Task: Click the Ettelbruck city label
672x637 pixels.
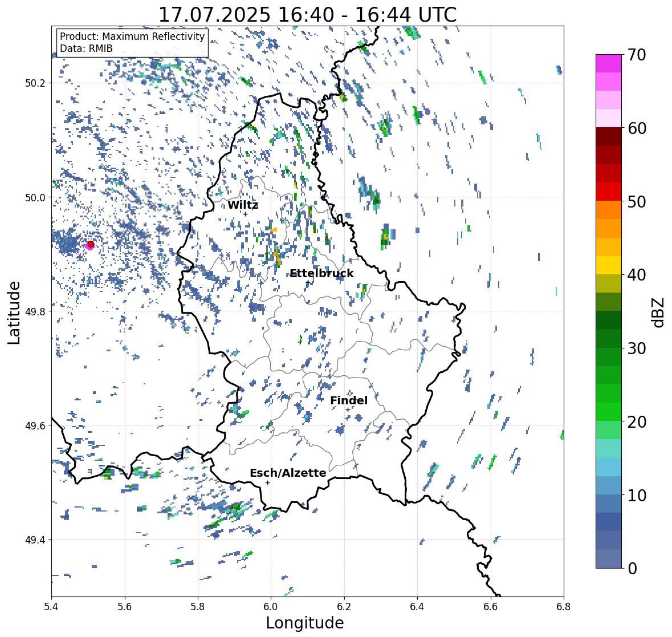Action: pos(322,273)
